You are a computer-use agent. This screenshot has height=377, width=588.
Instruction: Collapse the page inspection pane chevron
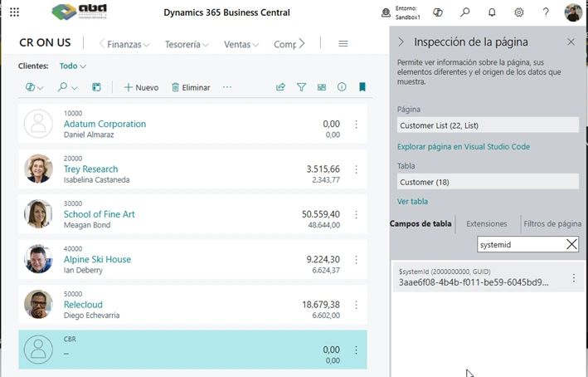pyautogui.click(x=401, y=42)
